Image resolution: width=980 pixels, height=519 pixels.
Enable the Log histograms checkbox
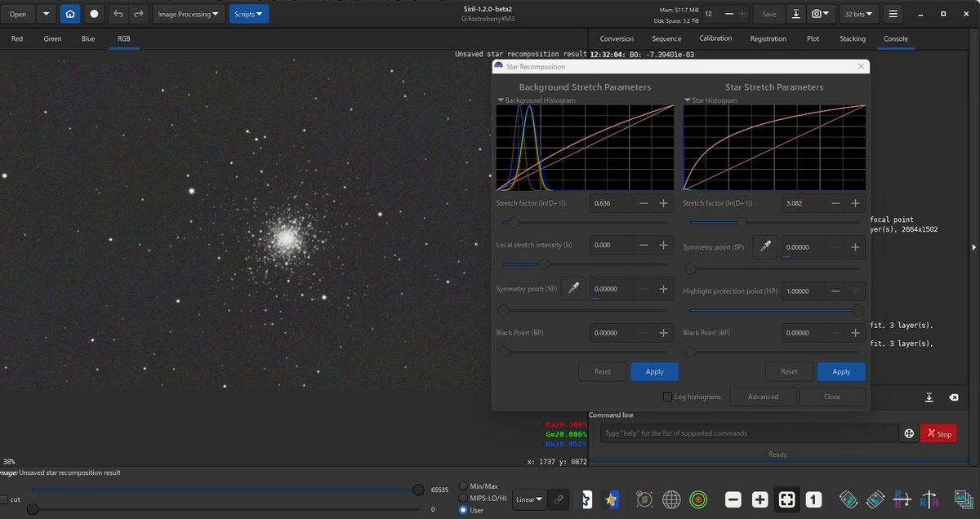667,397
